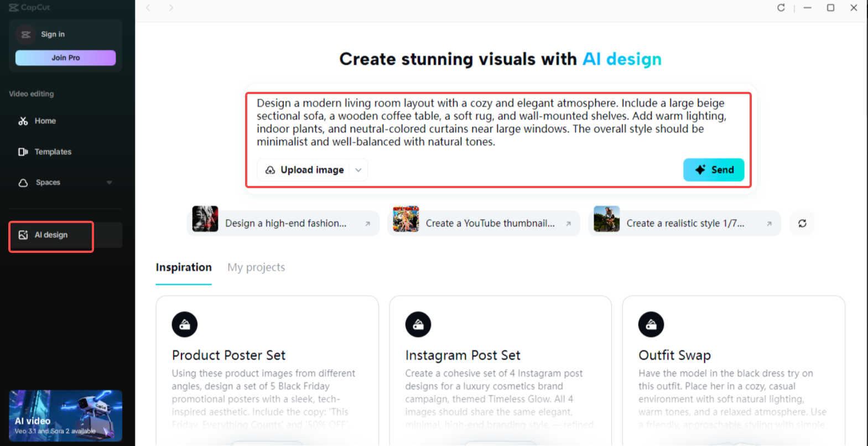Click into the design prompt text field
This screenshot has width=868, height=446.
[x=491, y=122]
